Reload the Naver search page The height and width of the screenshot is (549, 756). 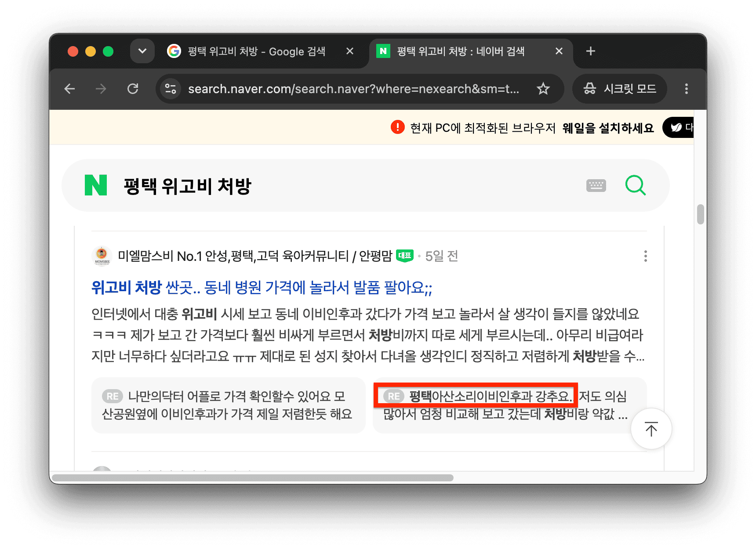pyautogui.click(x=133, y=89)
